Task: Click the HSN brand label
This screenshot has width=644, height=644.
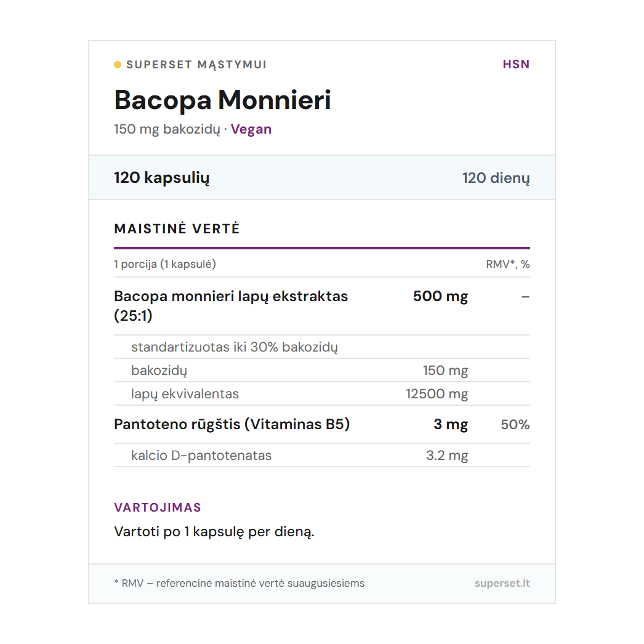Action: pos(516,65)
